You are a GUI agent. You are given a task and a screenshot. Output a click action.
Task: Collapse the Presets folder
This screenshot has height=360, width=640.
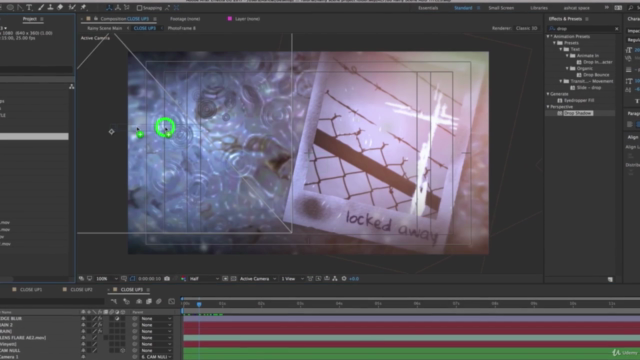pyautogui.click(x=555, y=43)
